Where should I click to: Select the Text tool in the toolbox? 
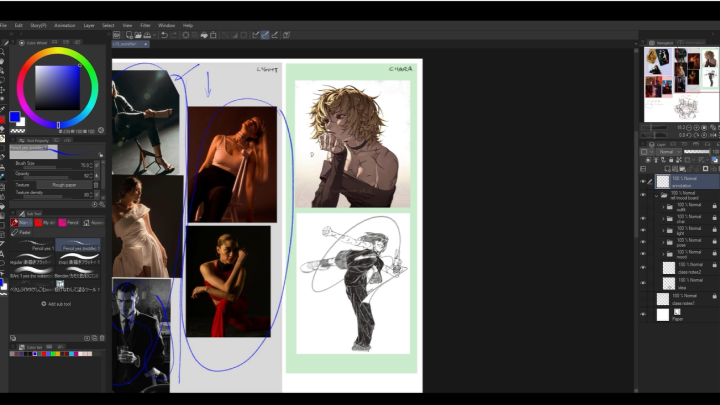pyautogui.click(x=2, y=253)
